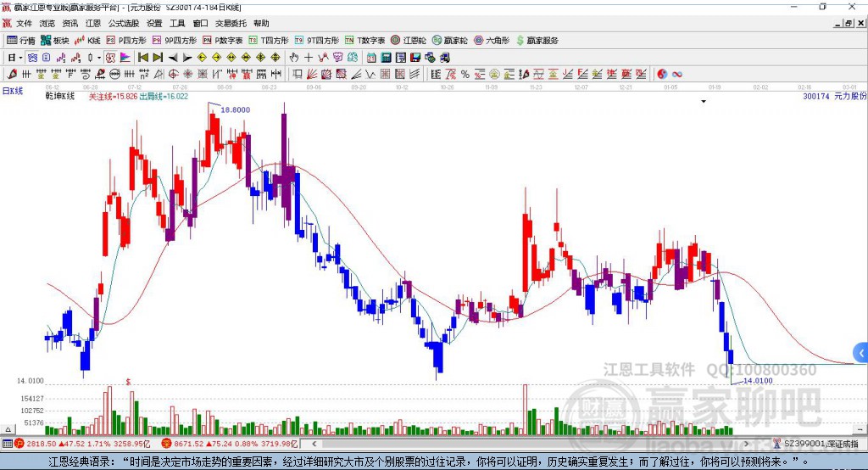Open the 9T四方形 tool

(317, 41)
